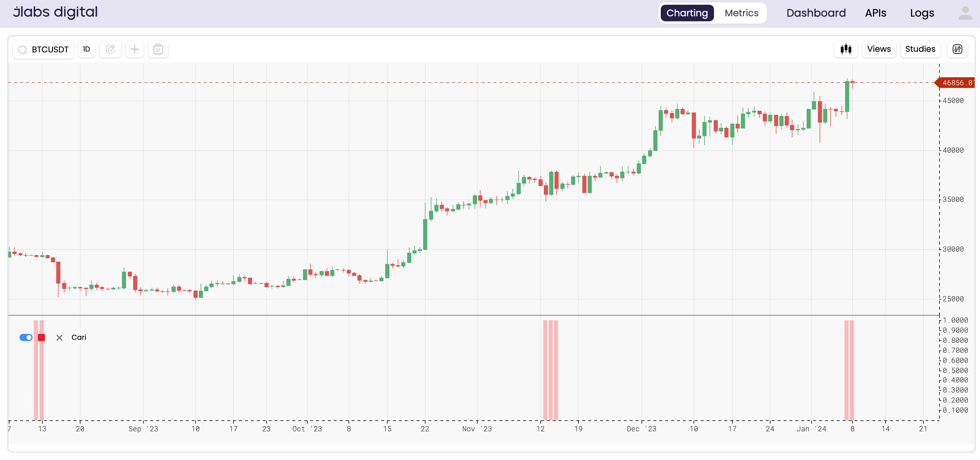Click the red Cari color swatch

tap(41, 337)
